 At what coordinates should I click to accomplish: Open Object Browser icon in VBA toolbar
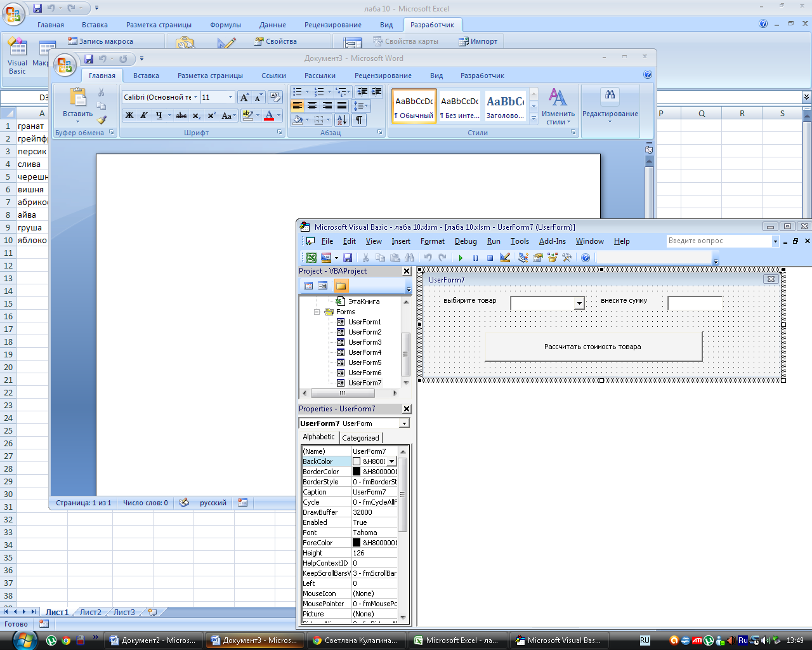click(553, 258)
